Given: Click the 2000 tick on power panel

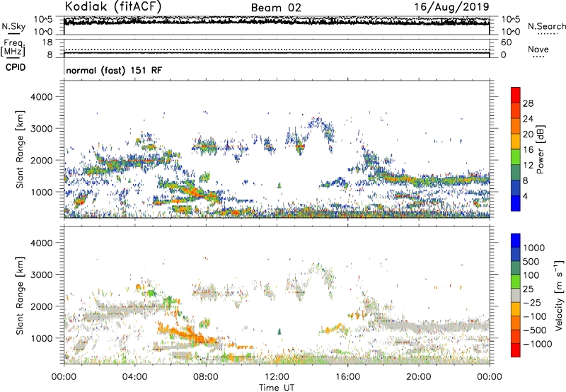Looking at the screenshot, I should (x=42, y=160).
